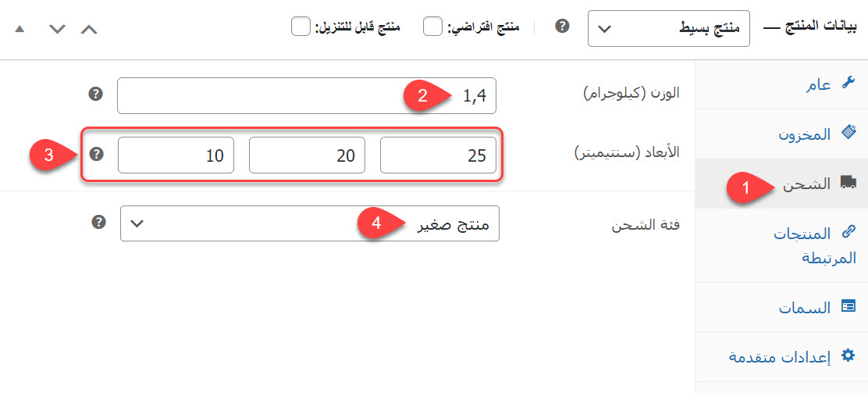Click the dimension field containing 10
The image size is (868, 393).
click(176, 155)
